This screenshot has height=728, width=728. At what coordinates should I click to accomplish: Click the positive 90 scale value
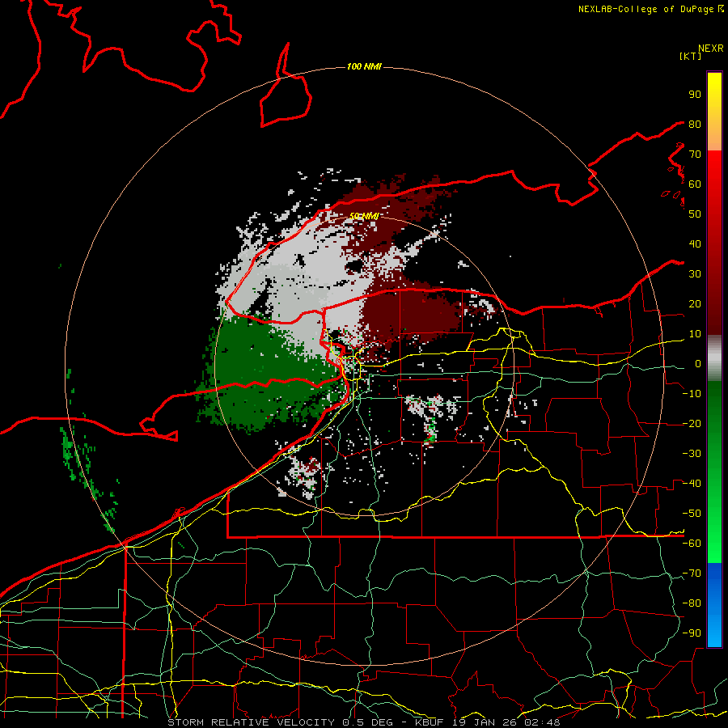point(695,95)
